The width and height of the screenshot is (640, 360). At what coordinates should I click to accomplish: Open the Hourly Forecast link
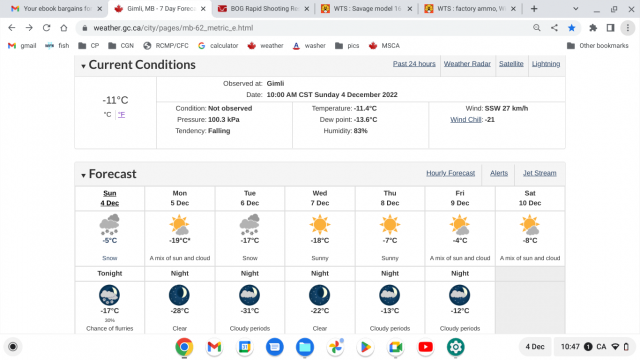(451, 173)
